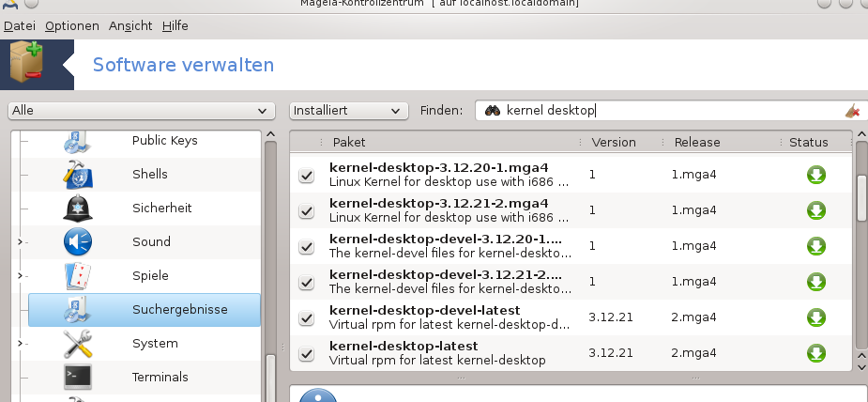Click kernel-desktop-latest package name

click(x=403, y=346)
